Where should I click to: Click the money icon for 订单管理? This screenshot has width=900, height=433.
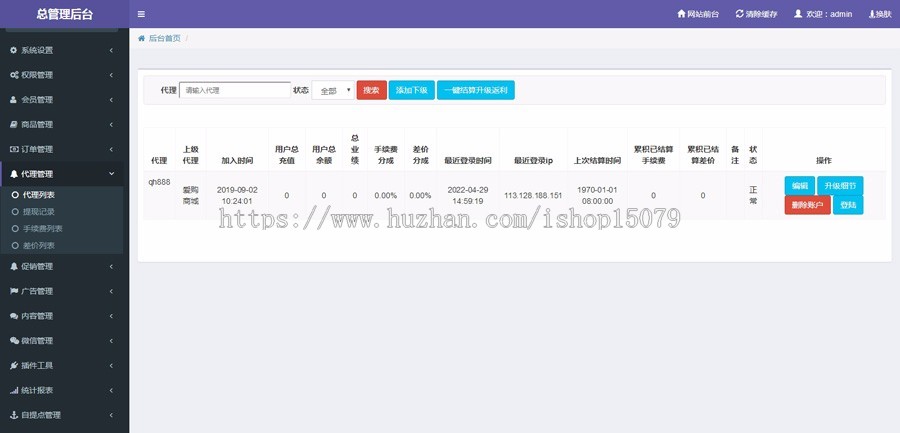[x=14, y=149]
